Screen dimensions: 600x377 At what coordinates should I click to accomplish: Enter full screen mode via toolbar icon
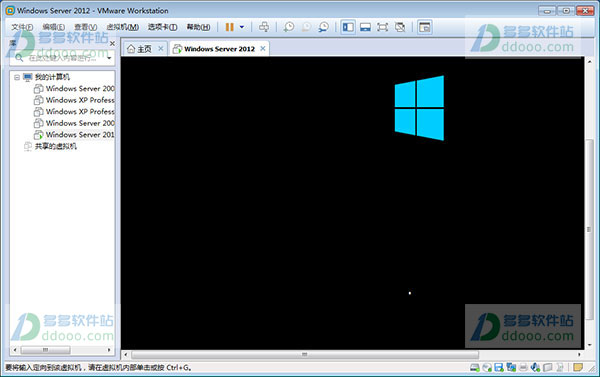382,27
